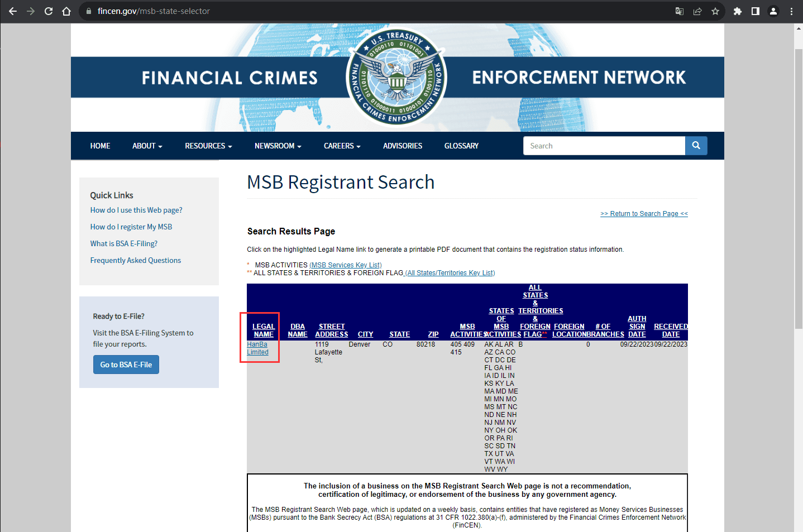Open 'How do I register My MSB' link

pos(131,227)
